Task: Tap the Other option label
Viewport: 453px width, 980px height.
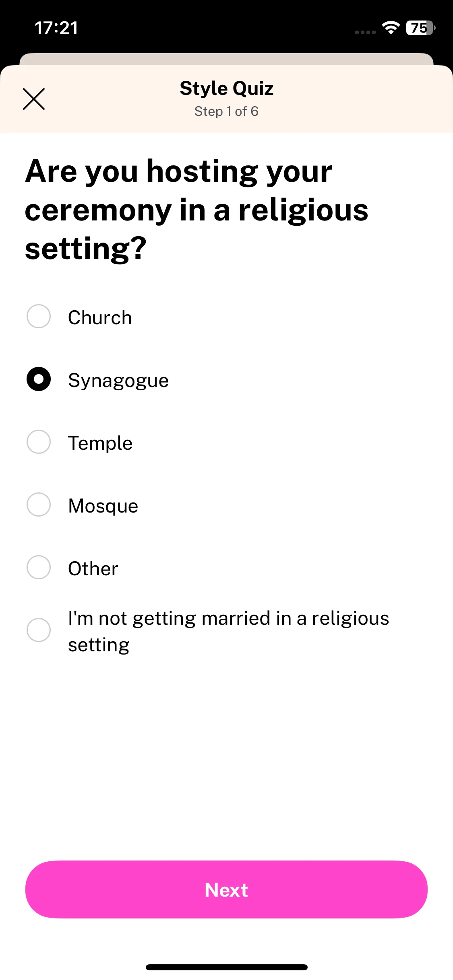Action: click(93, 568)
